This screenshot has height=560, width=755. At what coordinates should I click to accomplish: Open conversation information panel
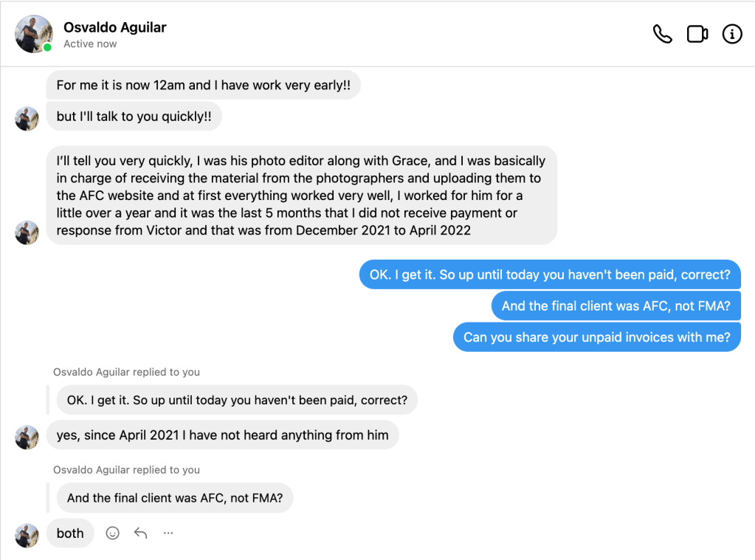731,34
